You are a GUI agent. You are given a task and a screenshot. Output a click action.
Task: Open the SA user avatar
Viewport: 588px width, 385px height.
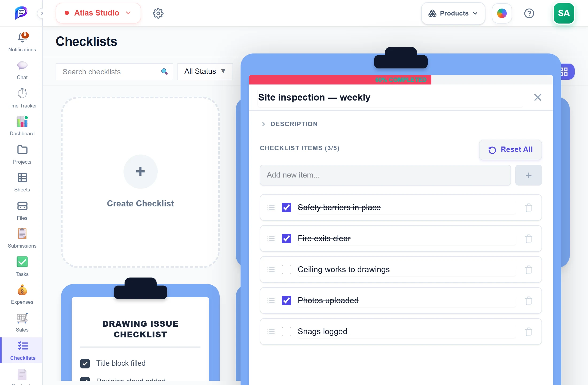pos(564,13)
